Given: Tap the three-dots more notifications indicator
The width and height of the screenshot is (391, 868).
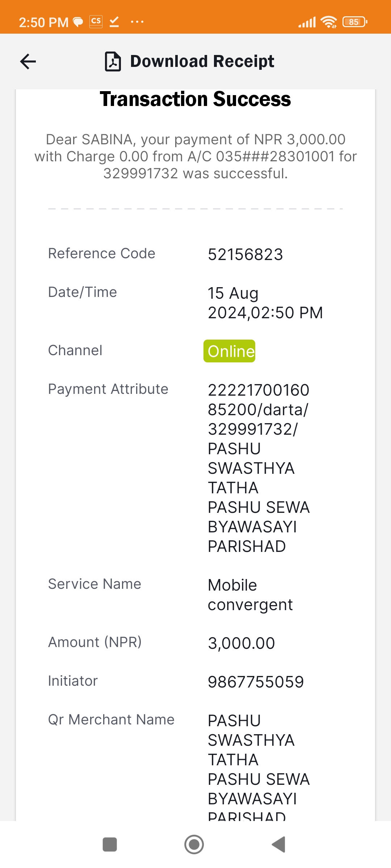Looking at the screenshot, I should tap(137, 22).
